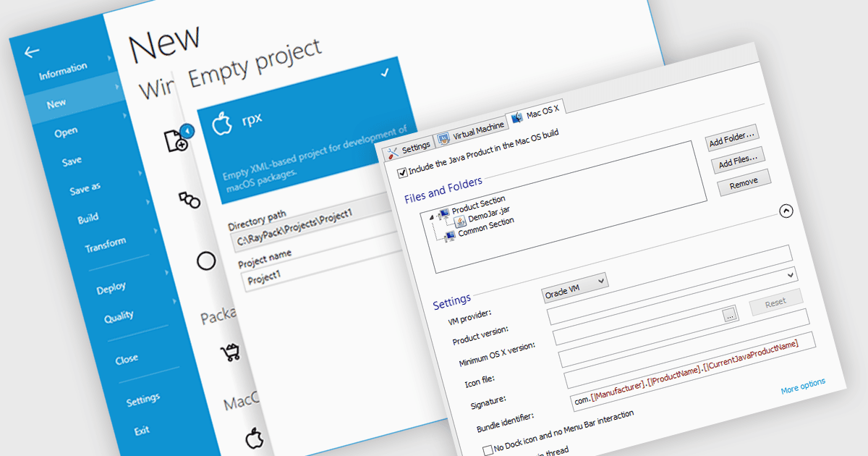Collapse the Files and Folders section chevron
This screenshot has height=456, width=868.
point(786,211)
